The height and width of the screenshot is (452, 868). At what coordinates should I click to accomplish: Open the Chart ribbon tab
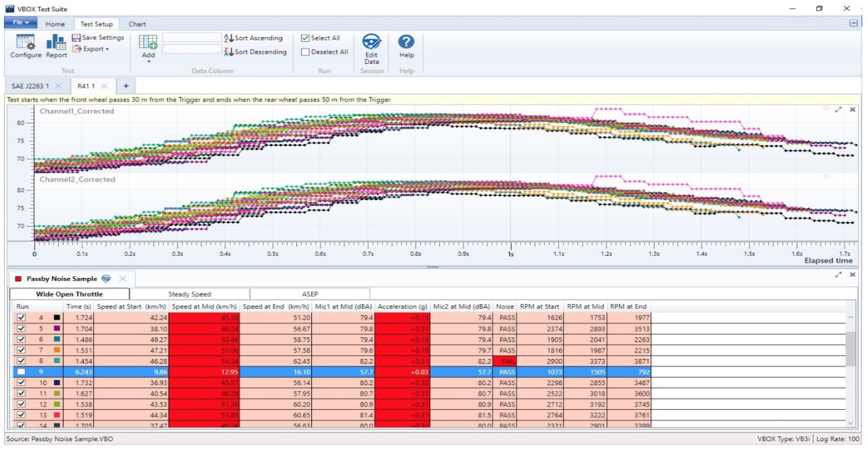137,24
